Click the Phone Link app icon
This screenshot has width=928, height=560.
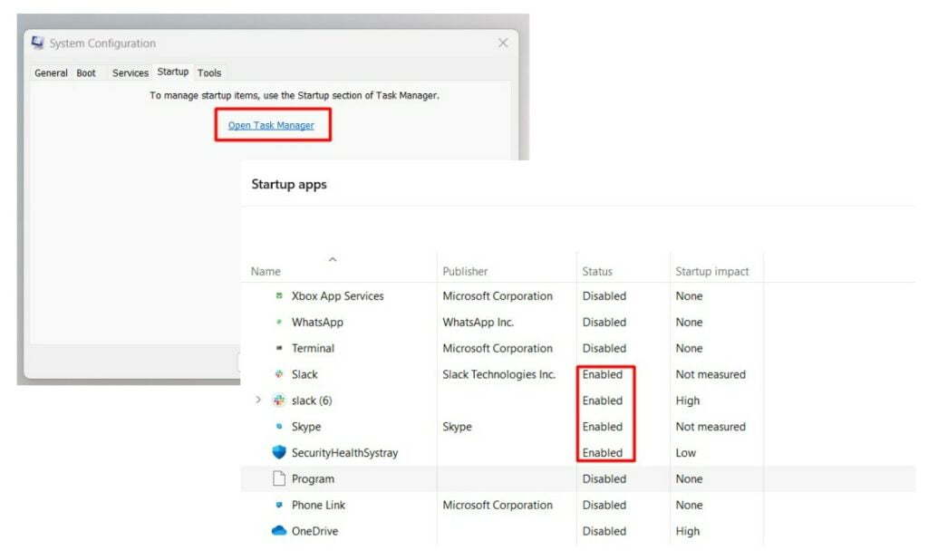coord(281,505)
